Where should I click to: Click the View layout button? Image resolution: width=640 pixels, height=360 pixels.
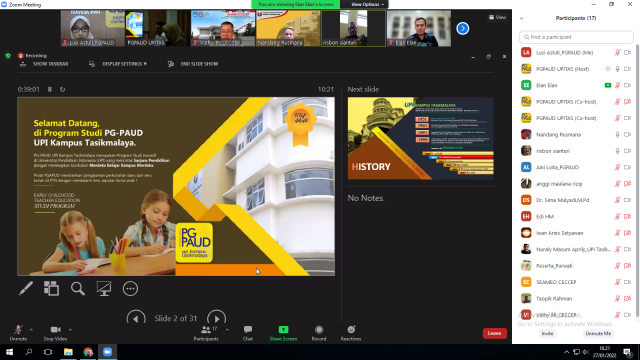pyautogui.click(x=498, y=17)
